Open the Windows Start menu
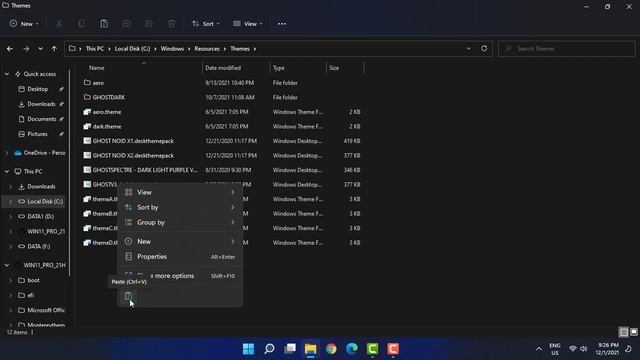 (x=248, y=349)
